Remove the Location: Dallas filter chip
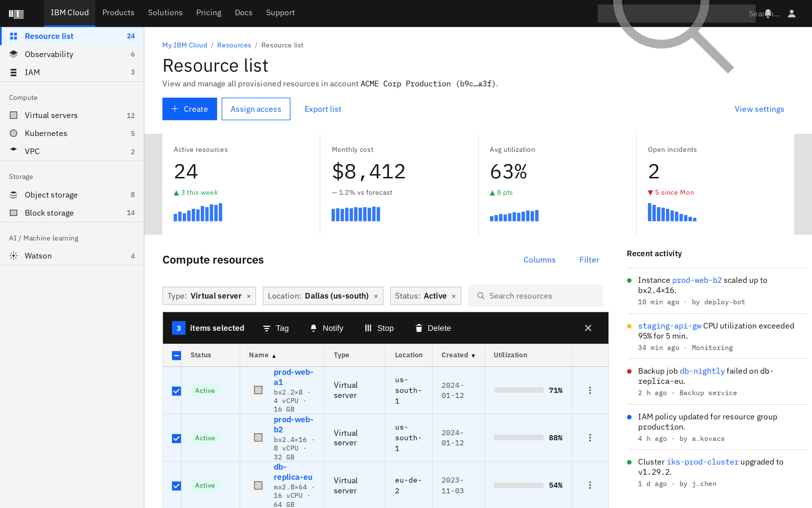Screen dimensions: 812x508 click(376, 296)
